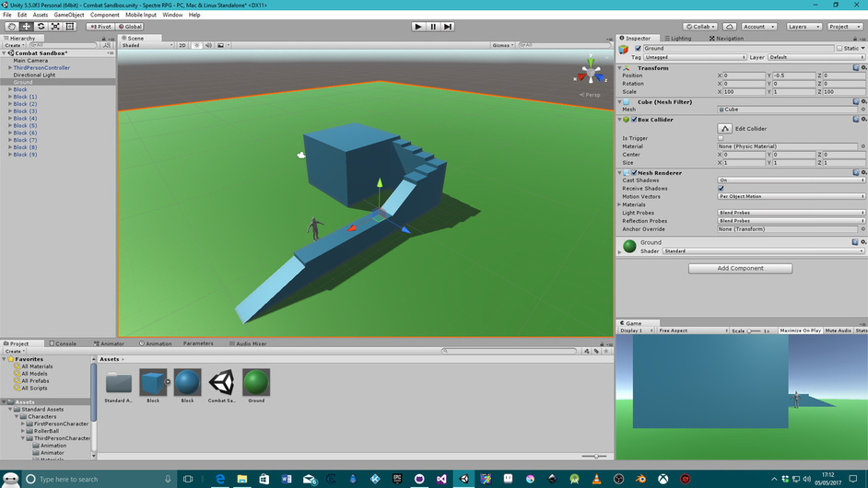Adjust the asset thumbnail size slider
The height and width of the screenshot is (488, 868).
click(x=594, y=456)
